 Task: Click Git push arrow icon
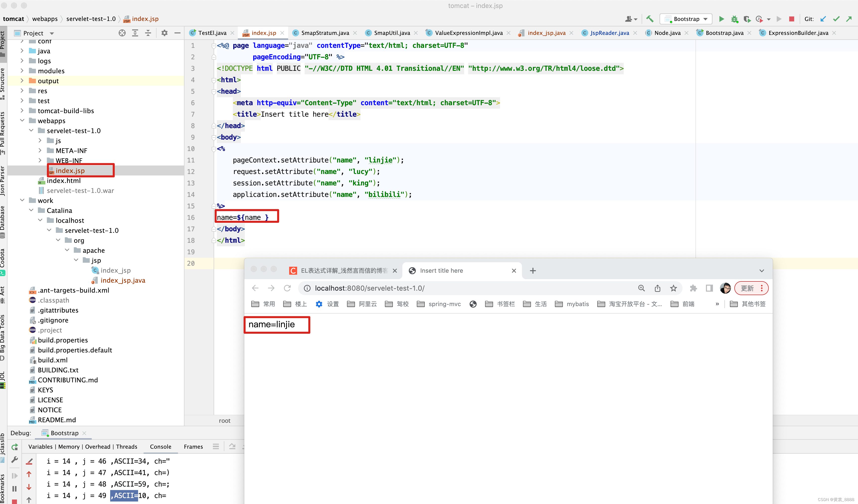(849, 19)
